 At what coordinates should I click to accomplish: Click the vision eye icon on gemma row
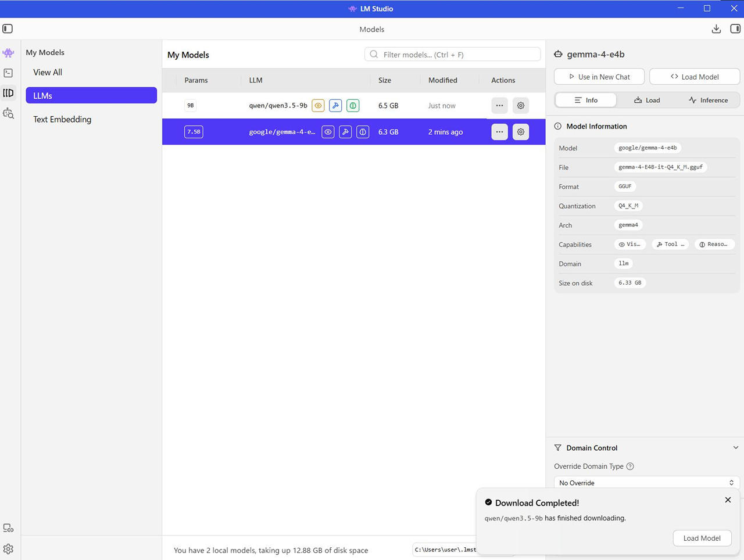coord(328,132)
